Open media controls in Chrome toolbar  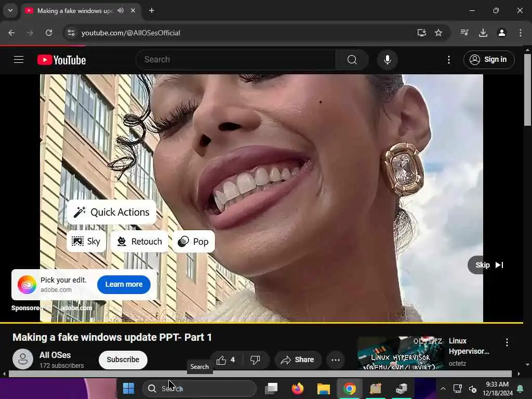pyautogui.click(x=464, y=33)
